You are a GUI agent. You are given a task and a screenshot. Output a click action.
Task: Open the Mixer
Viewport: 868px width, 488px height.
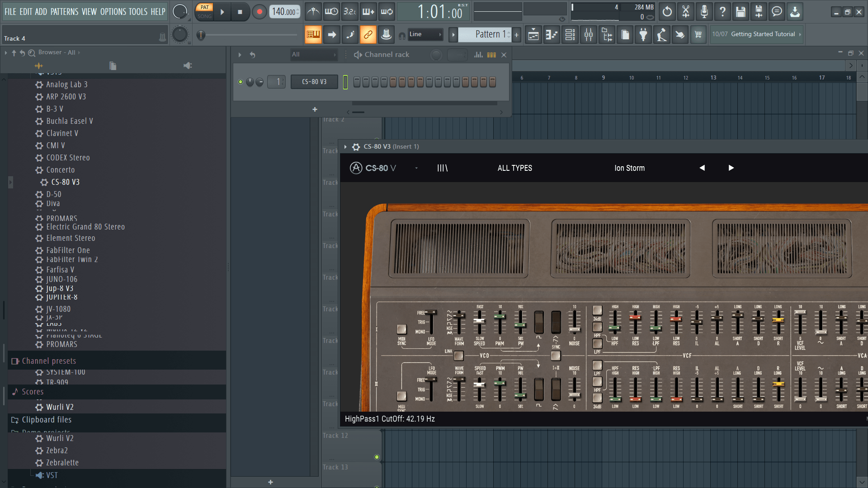pos(588,34)
